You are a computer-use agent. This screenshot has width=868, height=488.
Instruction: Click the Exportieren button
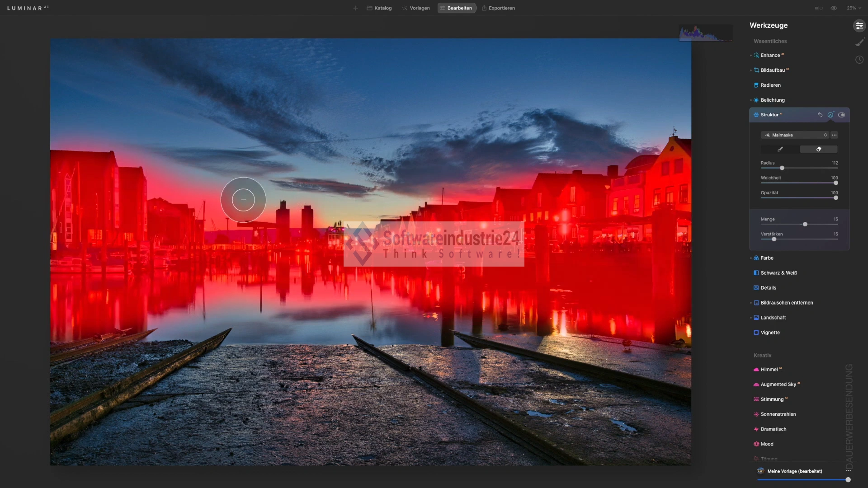(x=498, y=8)
